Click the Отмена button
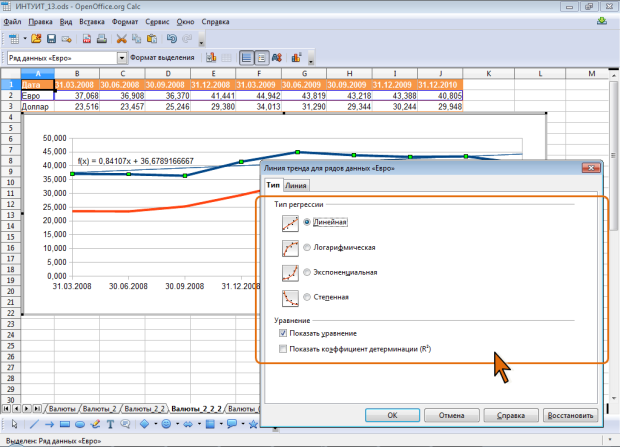Viewport: 620px width, 447px height. 452,415
